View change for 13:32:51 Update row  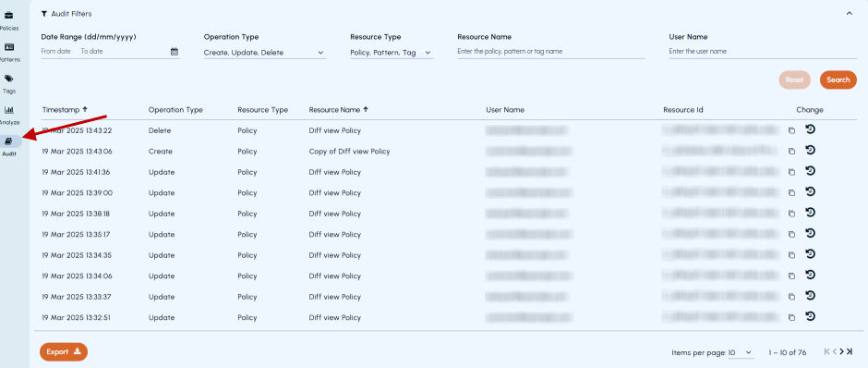coord(811,316)
